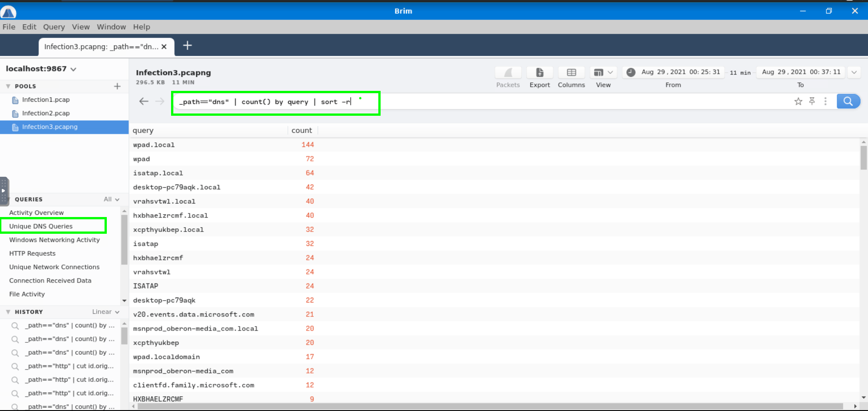This screenshot has height=411, width=868.
Task: Open the View dropdown
Action: [x=603, y=73]
